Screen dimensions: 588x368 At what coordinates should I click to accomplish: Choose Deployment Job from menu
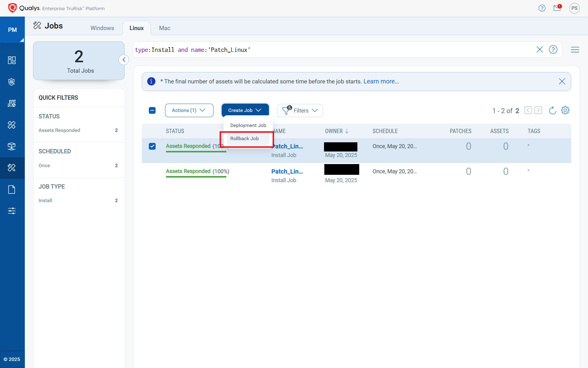pos(248,125)
